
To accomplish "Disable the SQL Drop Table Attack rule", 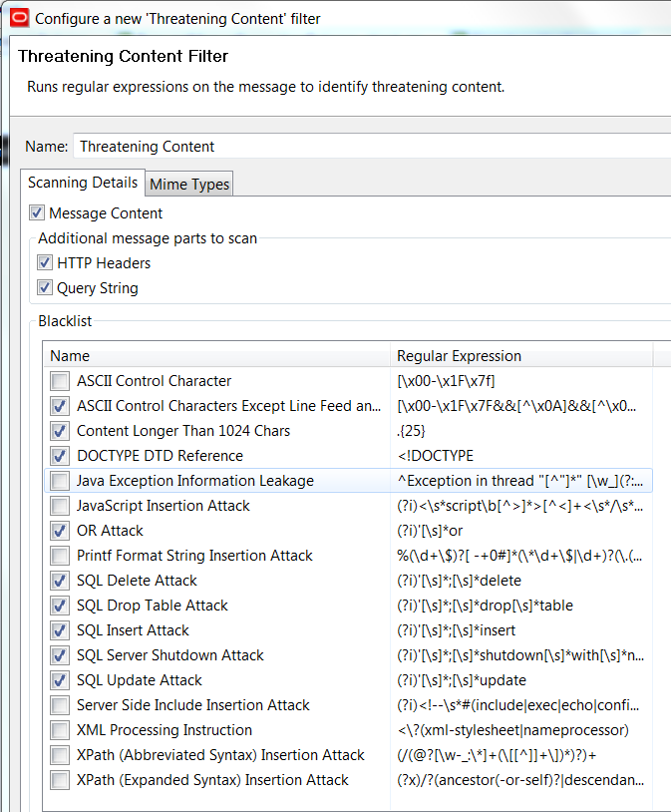I will coord(61,606).
